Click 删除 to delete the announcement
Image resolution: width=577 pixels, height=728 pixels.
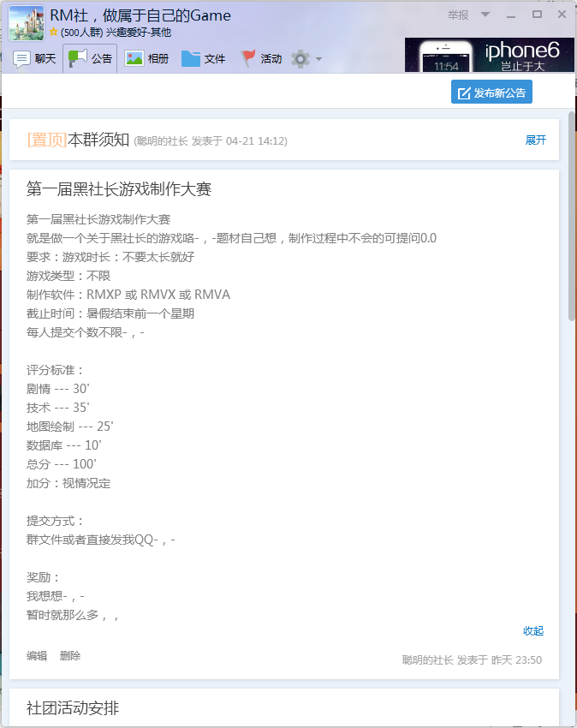pos(70,655)
